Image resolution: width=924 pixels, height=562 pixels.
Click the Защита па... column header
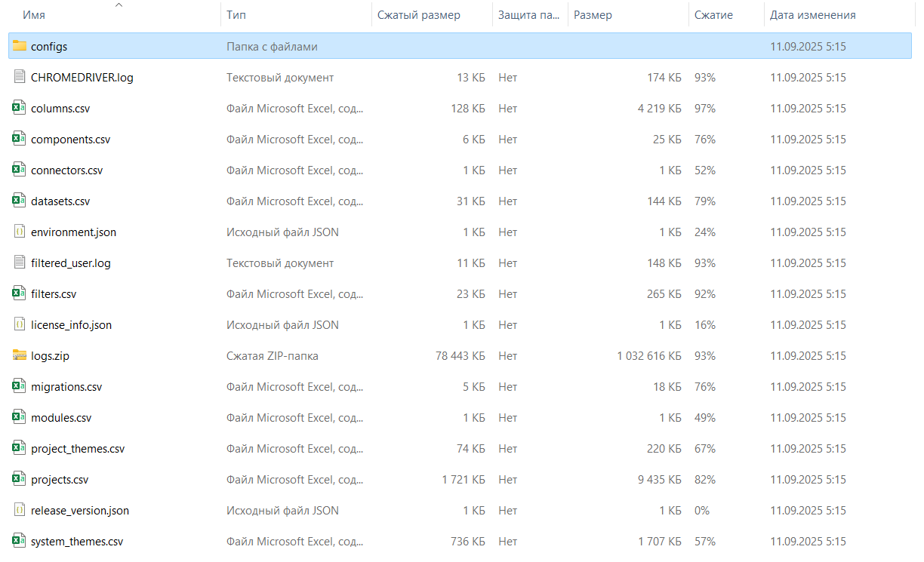[528, 15]
